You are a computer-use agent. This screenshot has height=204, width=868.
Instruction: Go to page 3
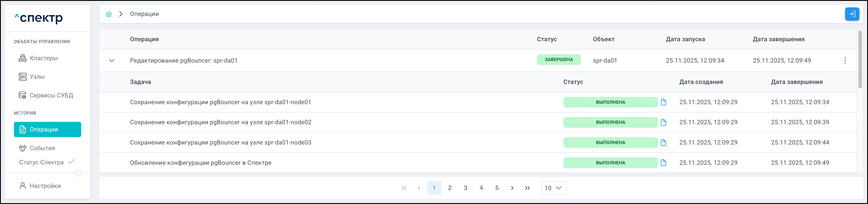[x=465, y=188]
